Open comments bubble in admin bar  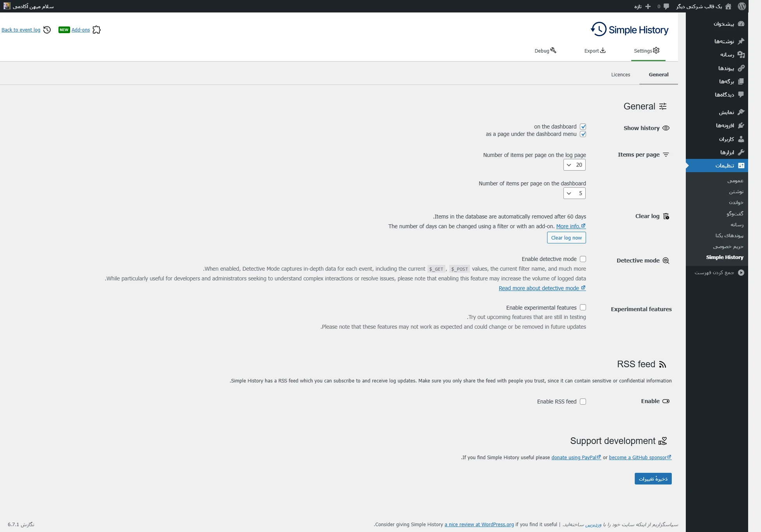coord(666,6)
